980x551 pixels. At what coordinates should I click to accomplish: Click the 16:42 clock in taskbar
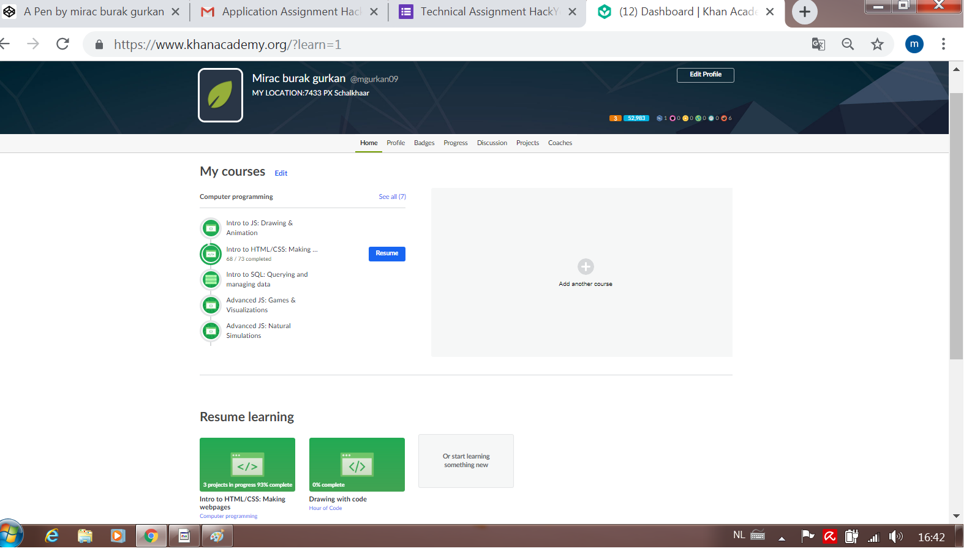click(931, 538)
